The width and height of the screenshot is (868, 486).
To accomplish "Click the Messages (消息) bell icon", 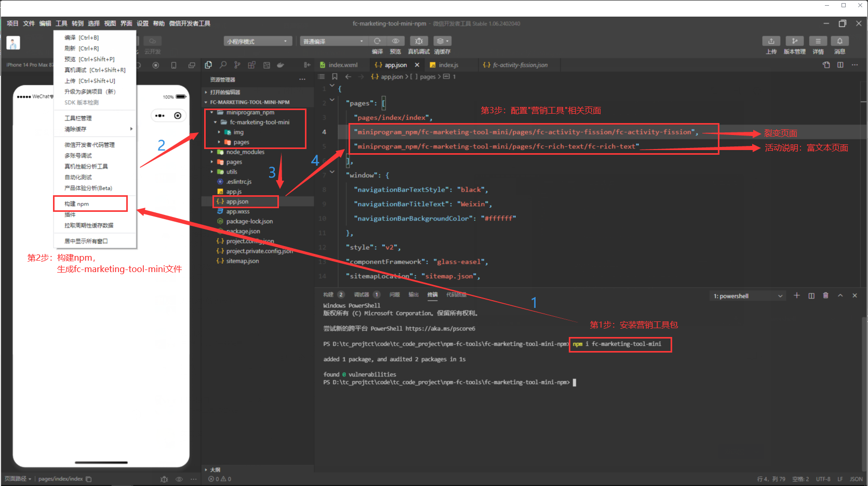I will coord(839,42).
